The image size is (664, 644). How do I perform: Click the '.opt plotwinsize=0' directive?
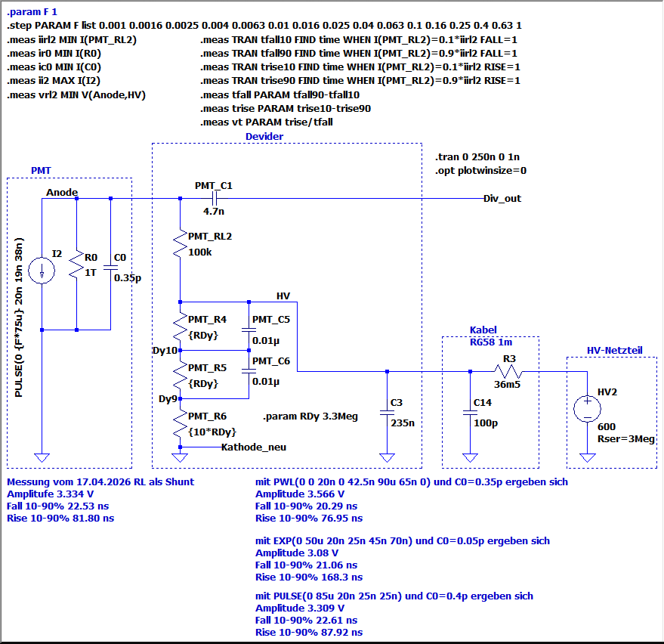[480, 170]
